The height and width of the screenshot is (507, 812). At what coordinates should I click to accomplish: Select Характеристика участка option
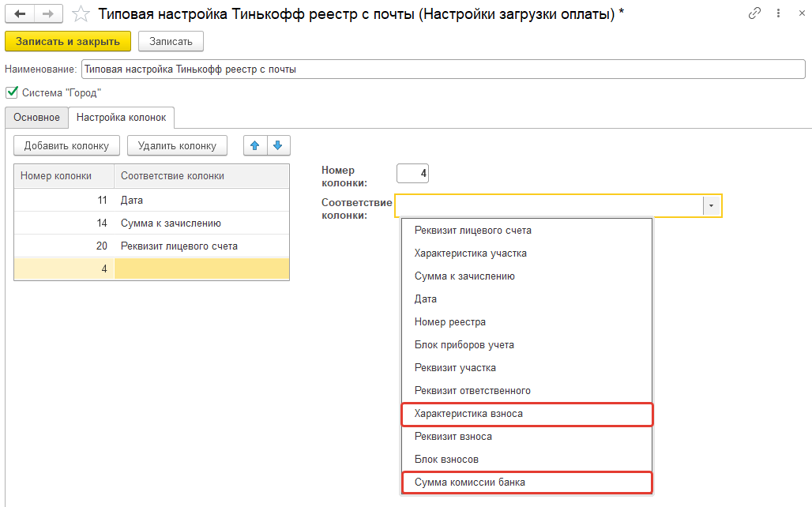[527, 253]
